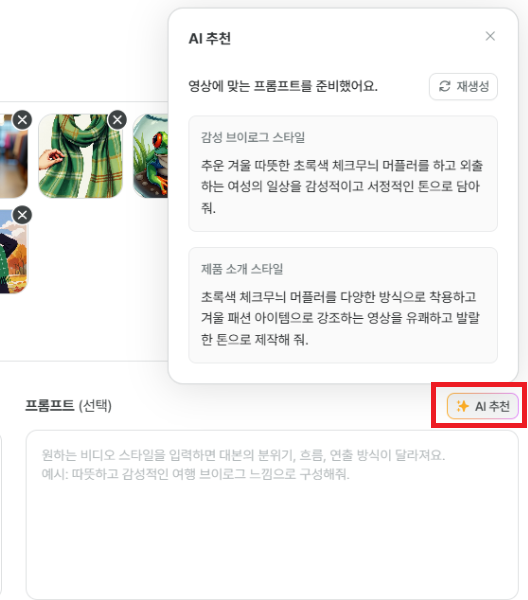Screen dimensions: 528x600
Task: Open the blurry store photo thumbnail
Action: [x=14, y=156]
